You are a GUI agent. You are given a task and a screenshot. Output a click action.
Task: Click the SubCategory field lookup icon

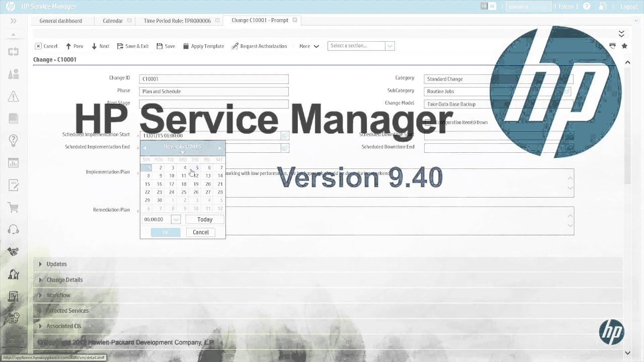tap(567, 92)
